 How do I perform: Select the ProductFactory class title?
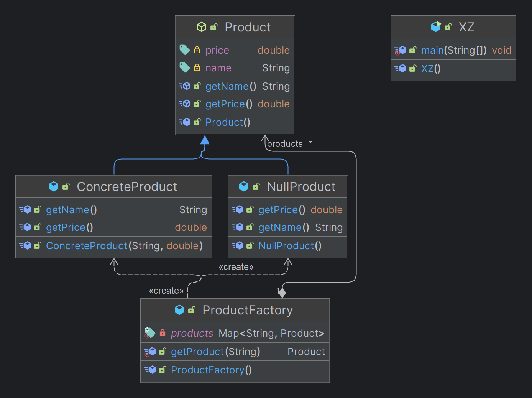pos(248,310)
